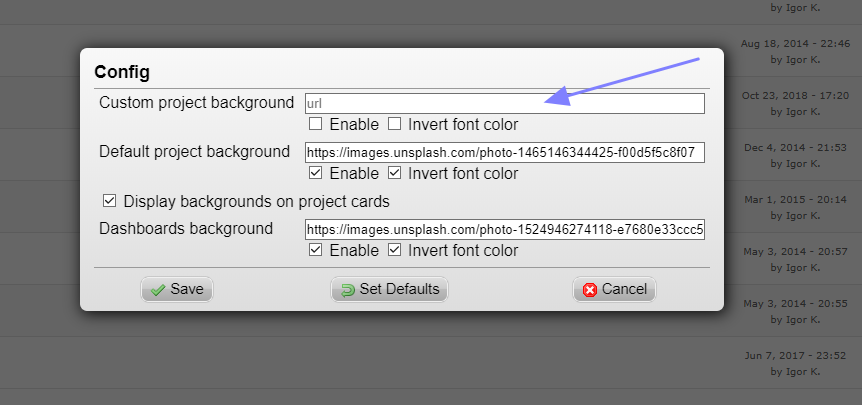Enable the custom project background

316,124
